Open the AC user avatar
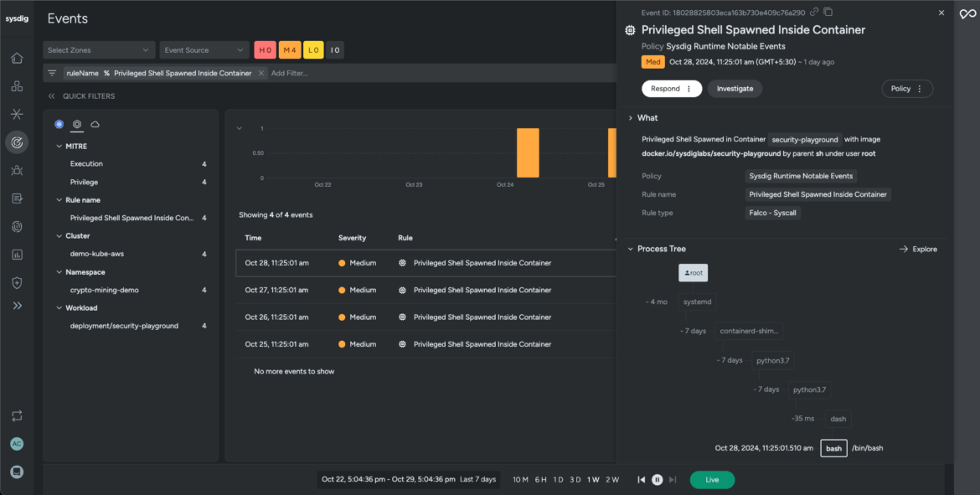Image resolution: width=980 pixels, height=495 pixels. (x=17, y=444)
